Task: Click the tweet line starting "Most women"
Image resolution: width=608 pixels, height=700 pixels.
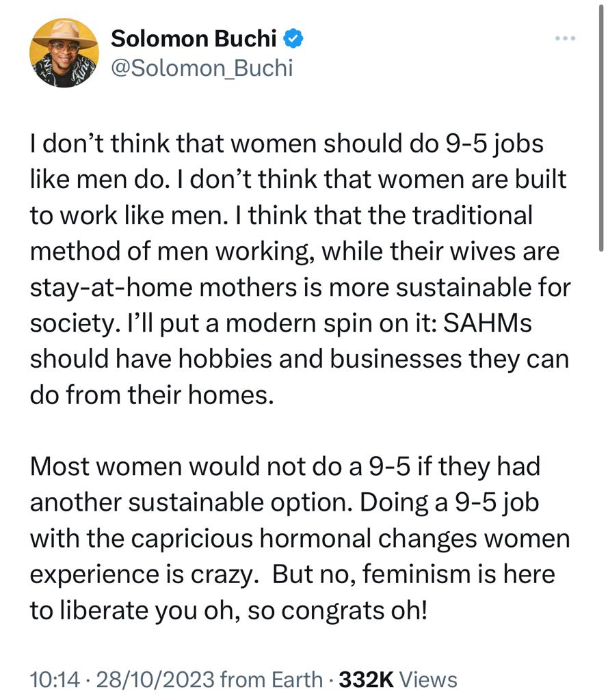Action: click(285, 468)
